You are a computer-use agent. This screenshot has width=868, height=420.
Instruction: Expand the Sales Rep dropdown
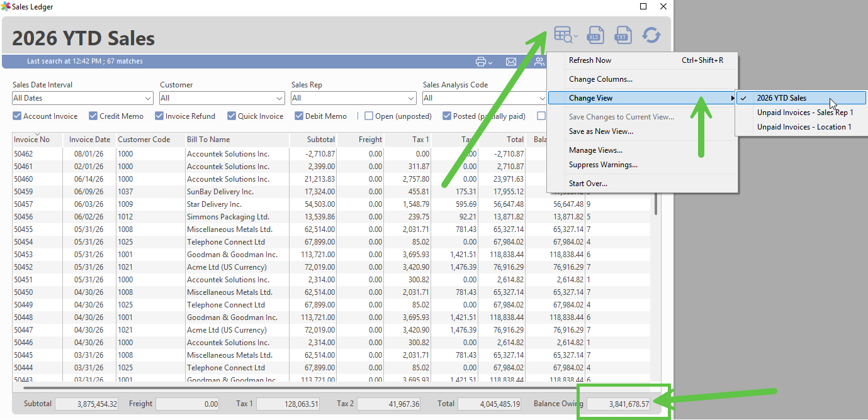pyautogui.click(x=354, y=98)
